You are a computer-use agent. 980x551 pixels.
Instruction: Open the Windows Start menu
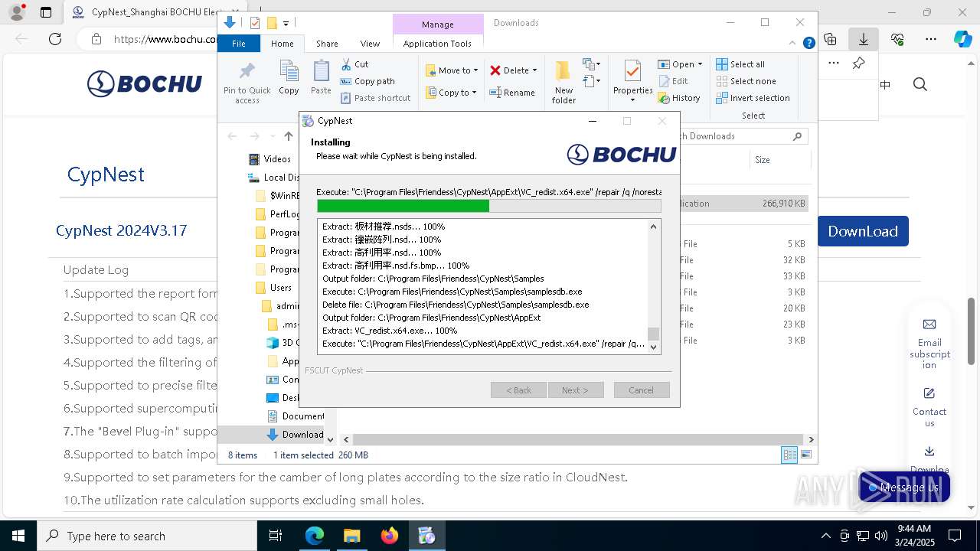(18, 536)
